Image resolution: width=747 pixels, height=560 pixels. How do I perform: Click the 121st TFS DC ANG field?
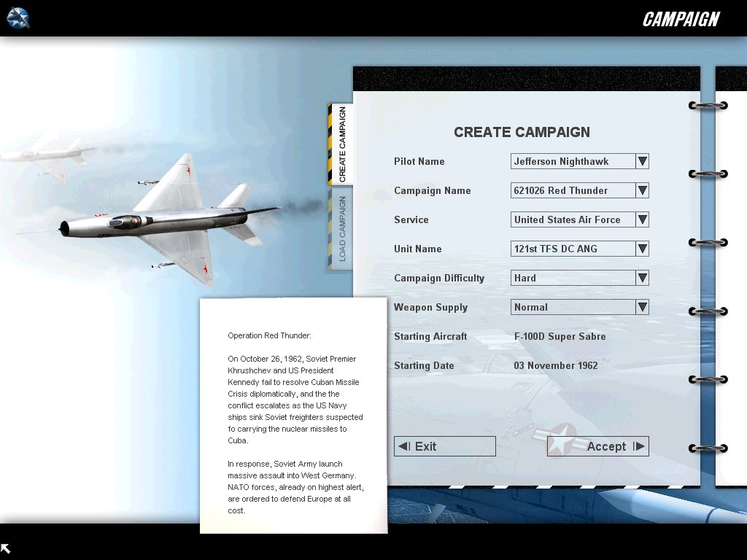click(x=573, y=249)
